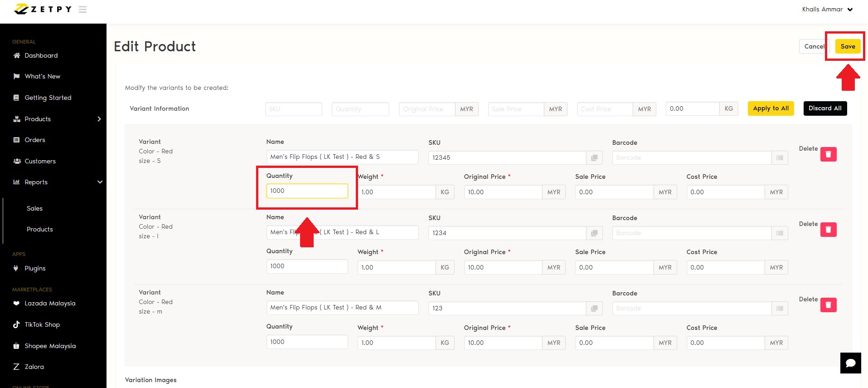Viewport: 868px width, 388px height.
Task: Click barcode icon for Red & S variant
Action: (x=780, y=158)
